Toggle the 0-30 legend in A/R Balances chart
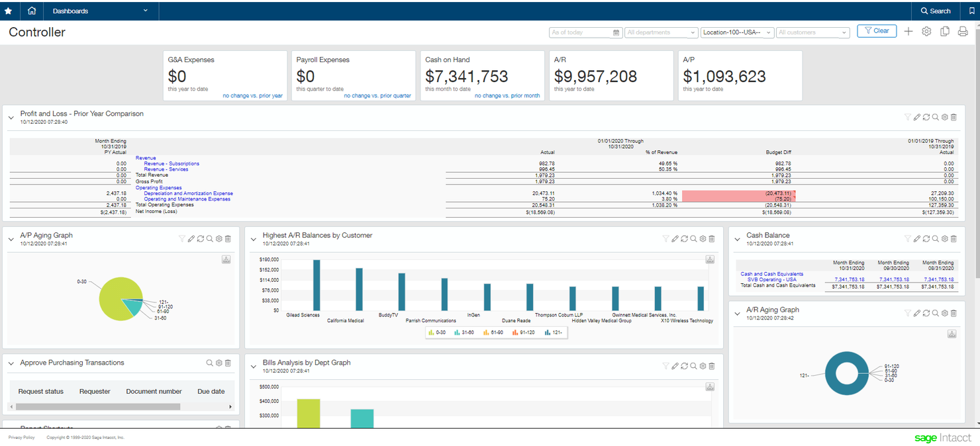Image resolution: width=980 pixels, height=446 pixels. point(440,332)
